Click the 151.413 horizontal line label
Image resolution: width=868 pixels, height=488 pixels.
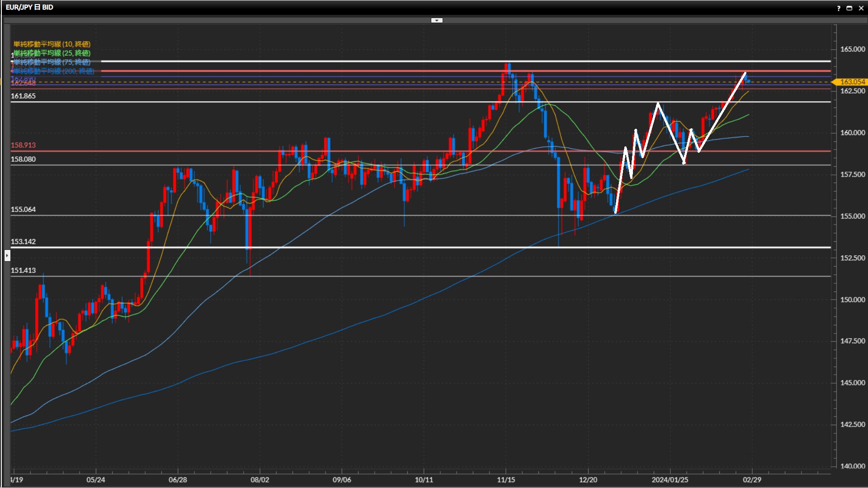click(23, 270)
